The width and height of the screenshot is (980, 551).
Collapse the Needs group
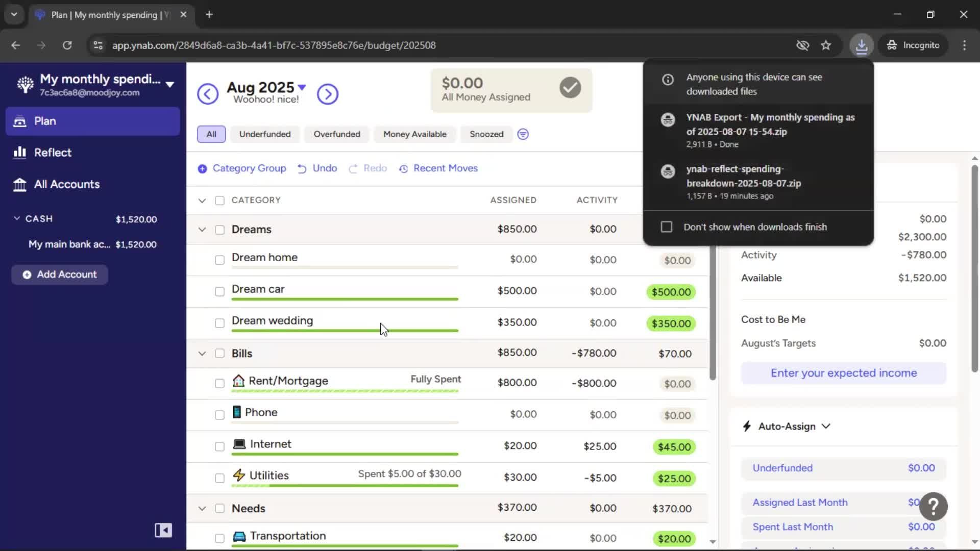click(202, 509)
